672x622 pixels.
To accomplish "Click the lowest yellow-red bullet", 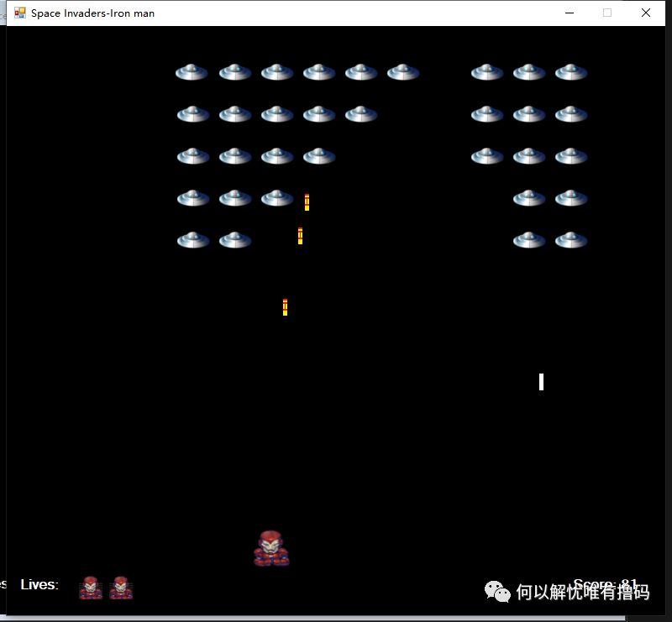I will pos(285,307).
